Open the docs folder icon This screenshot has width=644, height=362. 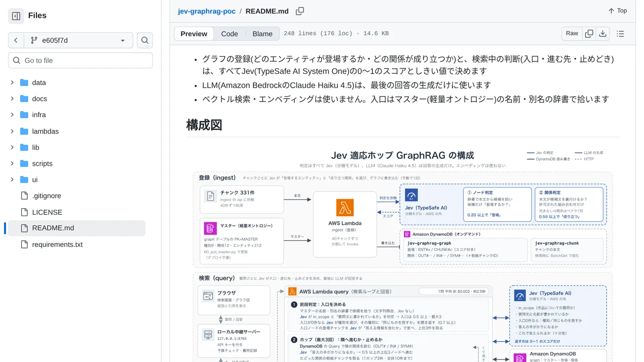24,99
